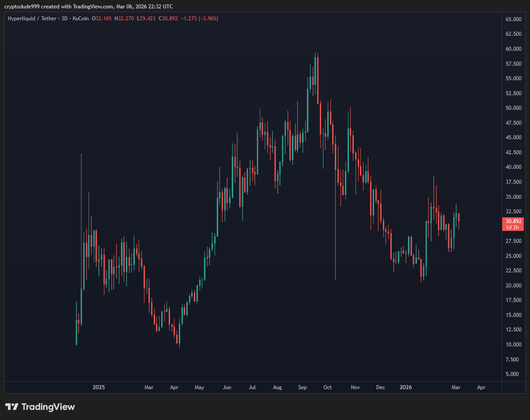Viewport: 530px width, 420px height.
Task: Click the 32.500 price axis label
Action: coord(514,212)
